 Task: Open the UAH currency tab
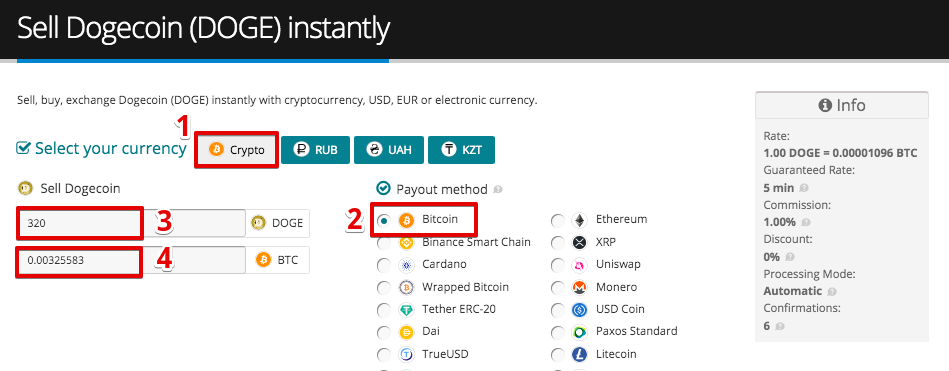coord(388,149)
